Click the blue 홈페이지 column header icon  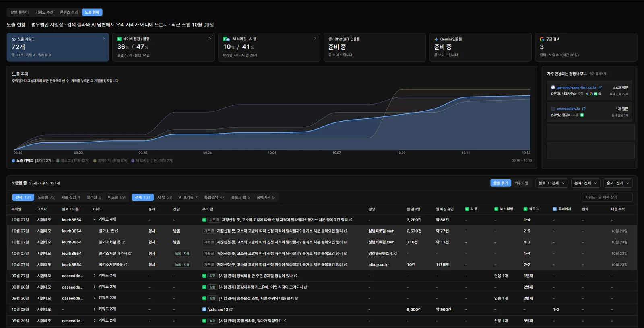coord(555,209)
